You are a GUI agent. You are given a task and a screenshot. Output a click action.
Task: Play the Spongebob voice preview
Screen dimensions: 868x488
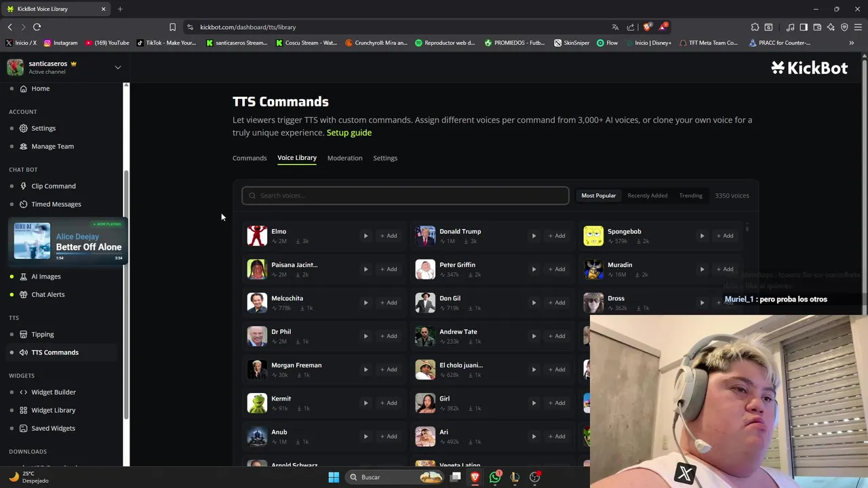tap(702, 236)
